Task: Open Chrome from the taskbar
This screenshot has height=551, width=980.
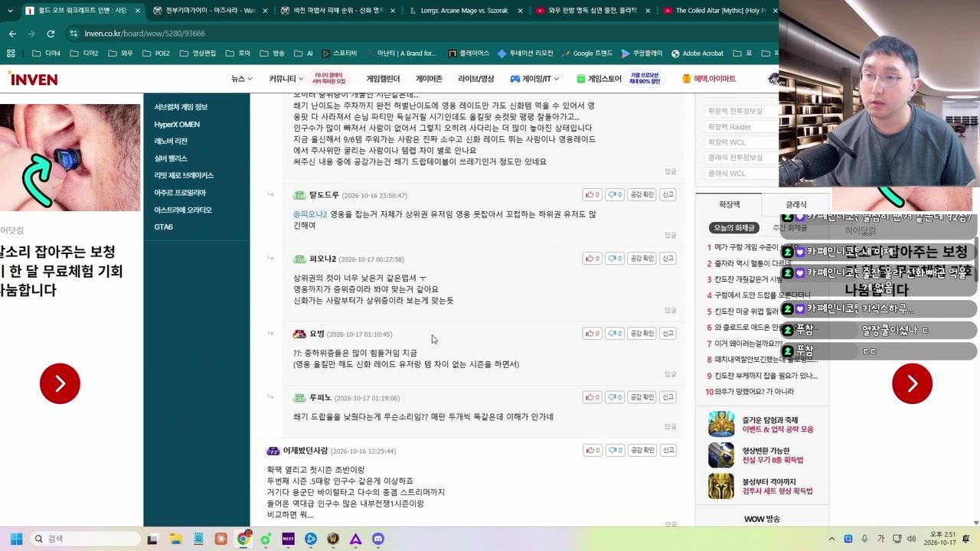Action: pos(243,539)
